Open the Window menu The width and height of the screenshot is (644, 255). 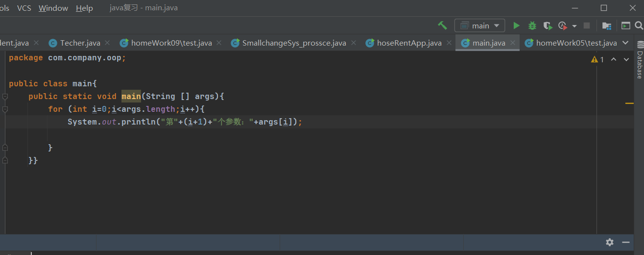coord(53,8)
